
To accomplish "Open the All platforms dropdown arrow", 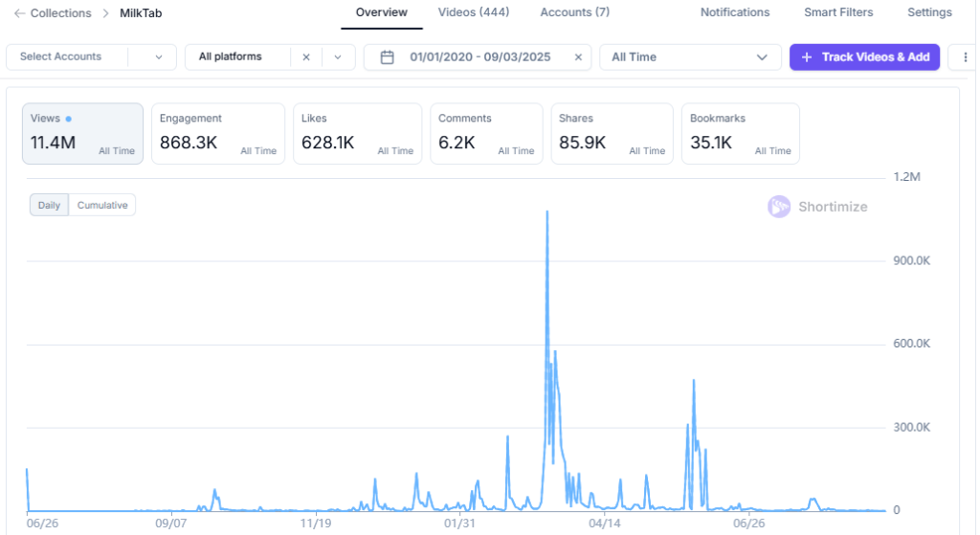I will pos(338,57).
